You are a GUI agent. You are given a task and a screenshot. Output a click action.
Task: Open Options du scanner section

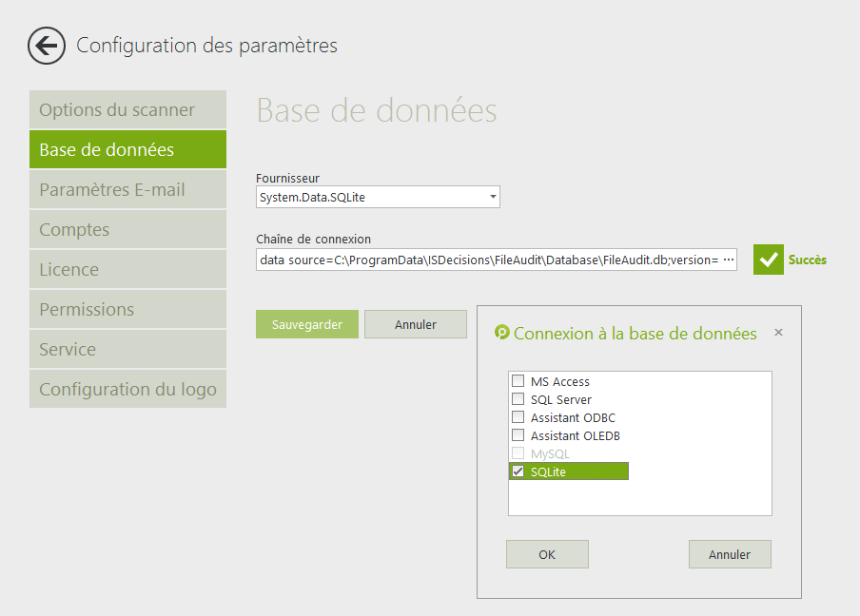127,110
